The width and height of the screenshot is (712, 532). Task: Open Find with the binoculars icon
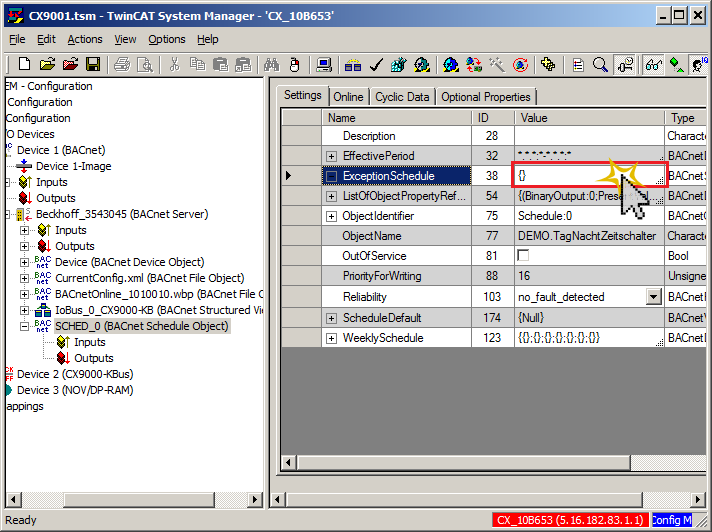272,65
